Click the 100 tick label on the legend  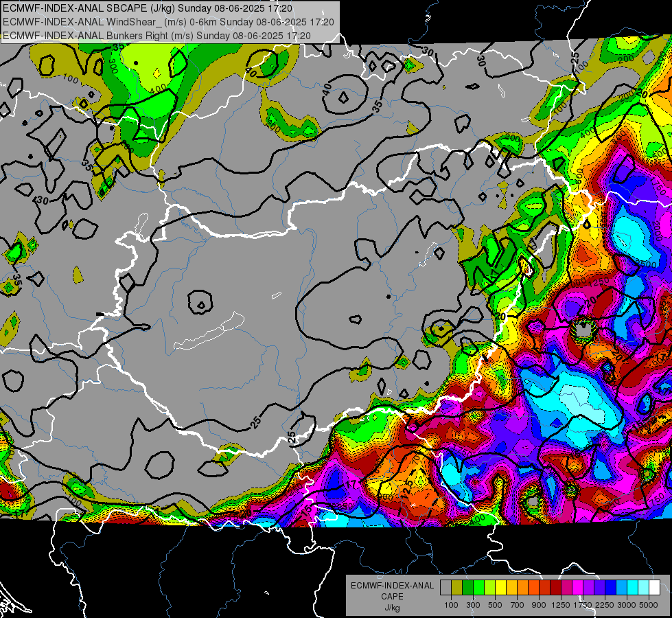pyautogui.click(x=451, y=605)
